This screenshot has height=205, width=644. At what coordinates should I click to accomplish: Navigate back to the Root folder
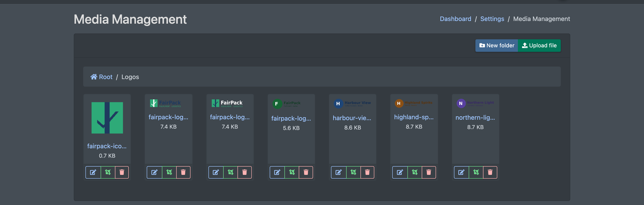[102, 77]
